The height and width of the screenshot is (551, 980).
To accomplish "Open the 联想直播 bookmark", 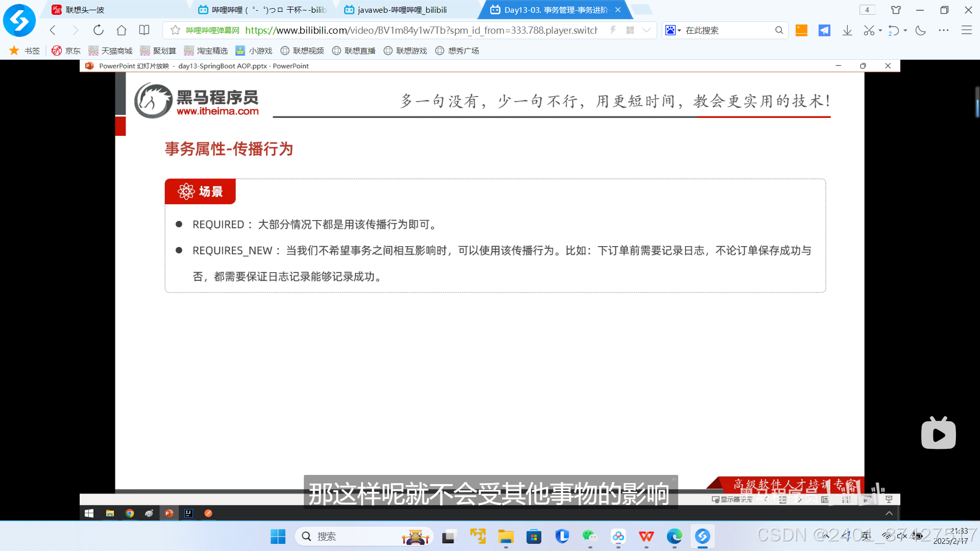I will [x=354, y=51].
